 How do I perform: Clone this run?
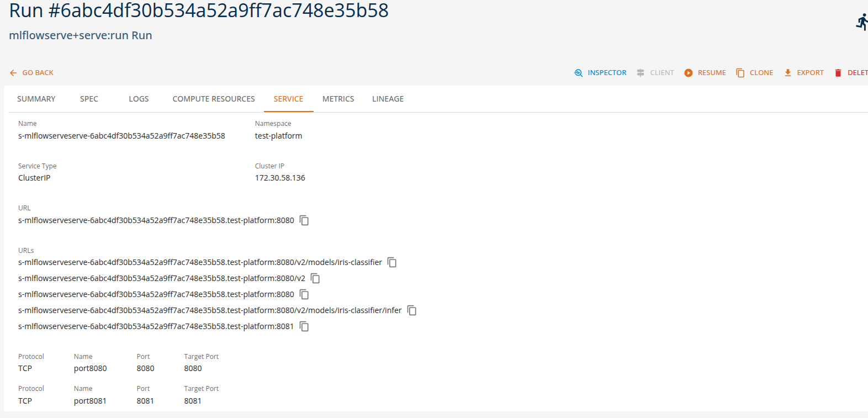[x=754, y=73]
